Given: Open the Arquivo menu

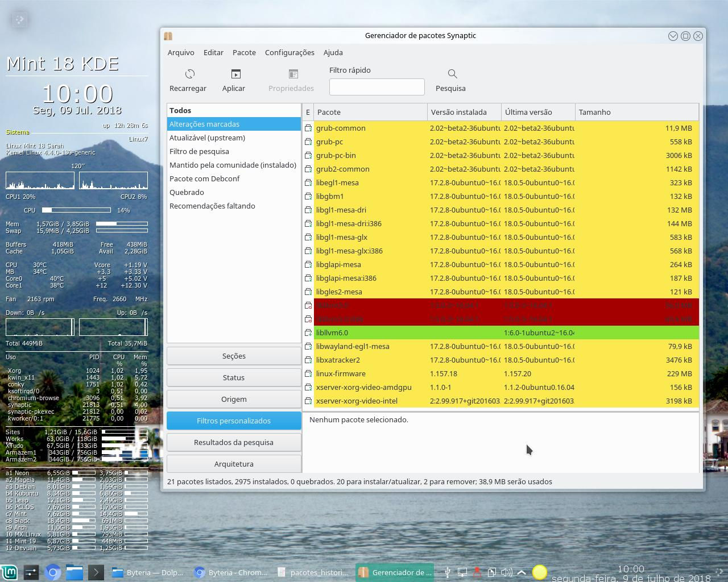Looking at the screenshot, I should click(181, 52).
